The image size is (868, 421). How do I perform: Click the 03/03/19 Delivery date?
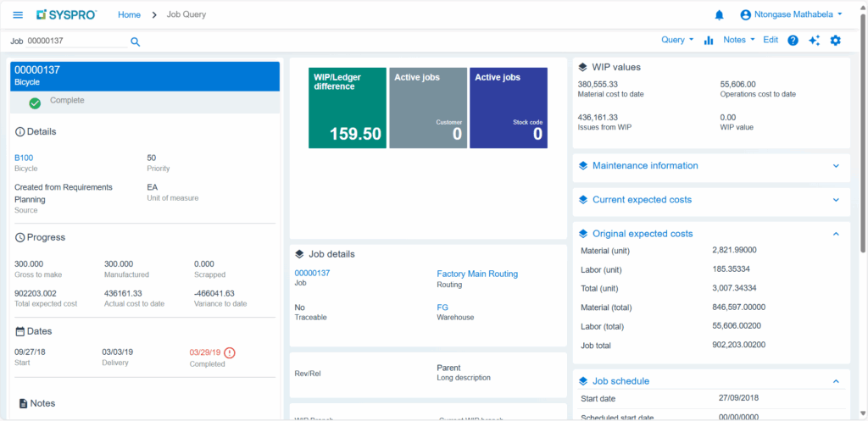coord(117,352)
